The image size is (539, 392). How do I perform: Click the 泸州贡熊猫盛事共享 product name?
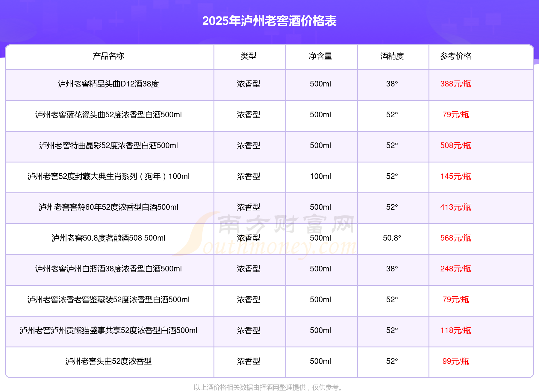point(108,330)
